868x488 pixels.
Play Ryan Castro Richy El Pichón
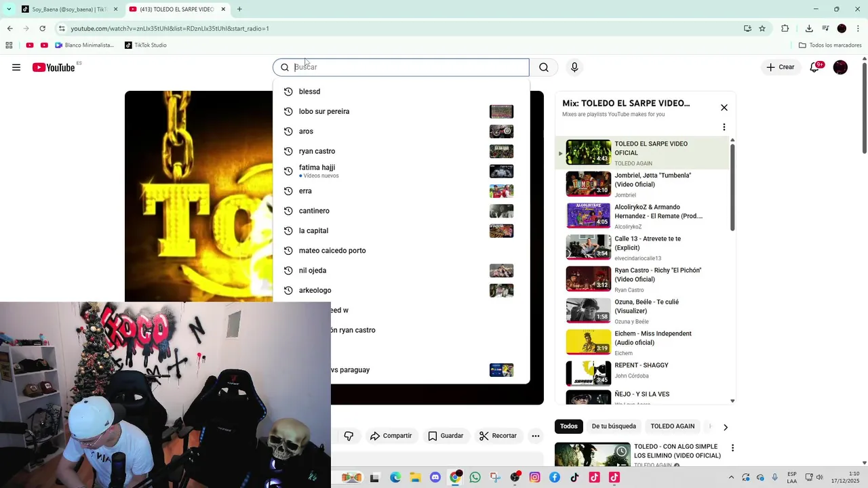coord(641,279)
